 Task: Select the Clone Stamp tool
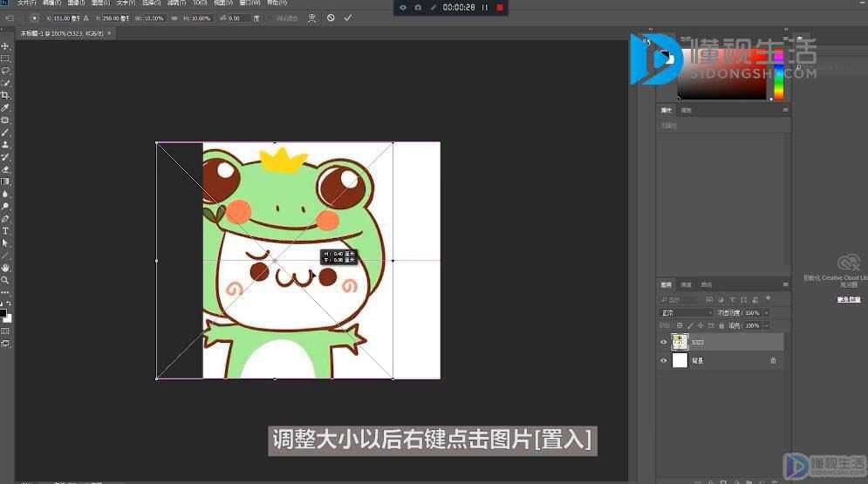pyautogui.click(x=5, y=145)
